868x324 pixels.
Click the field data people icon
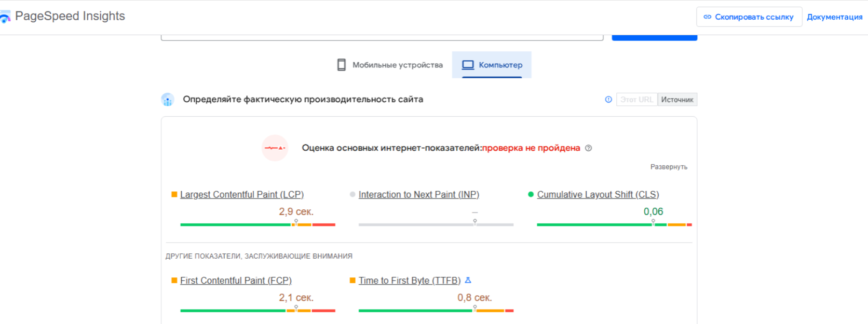168,100
